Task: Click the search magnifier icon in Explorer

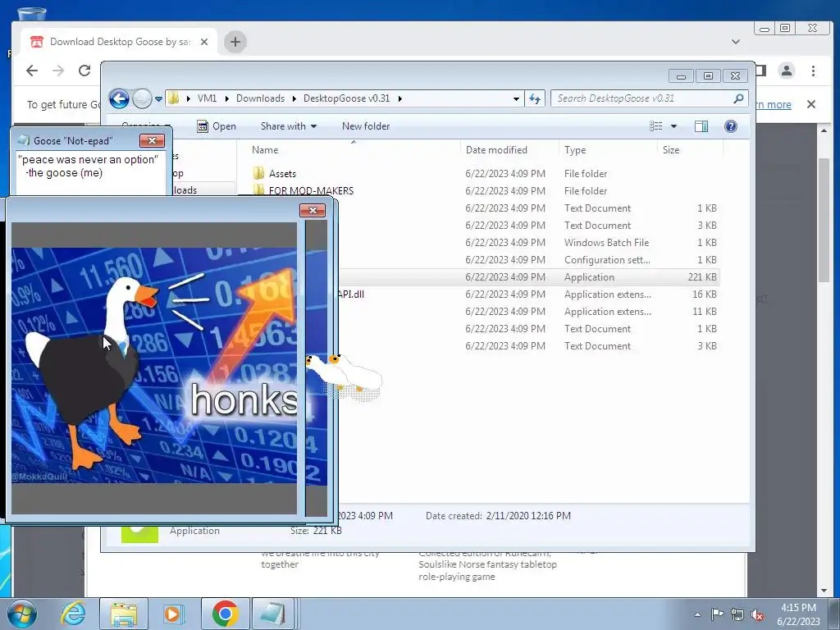Action: [739, 98]
